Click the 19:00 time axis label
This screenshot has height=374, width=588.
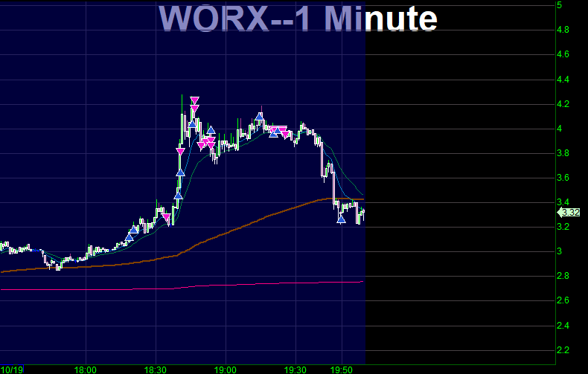[226, 370]
